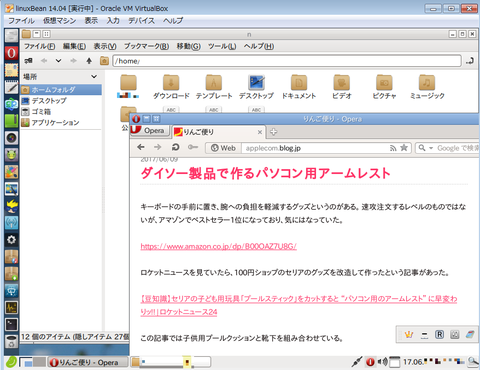Open the ファイル(F) menu in file manager
Screen dimensions: 480x370
[x=39, y=46]
